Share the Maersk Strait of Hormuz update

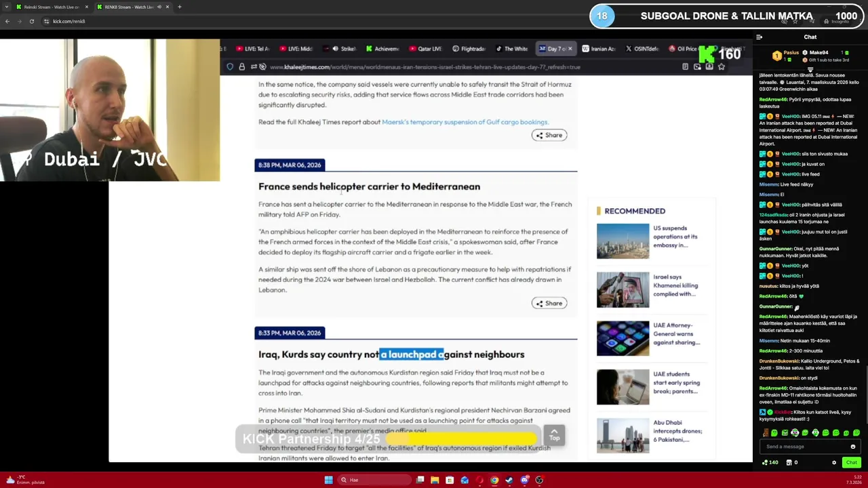pyautogui.click(x=549, y=135)
